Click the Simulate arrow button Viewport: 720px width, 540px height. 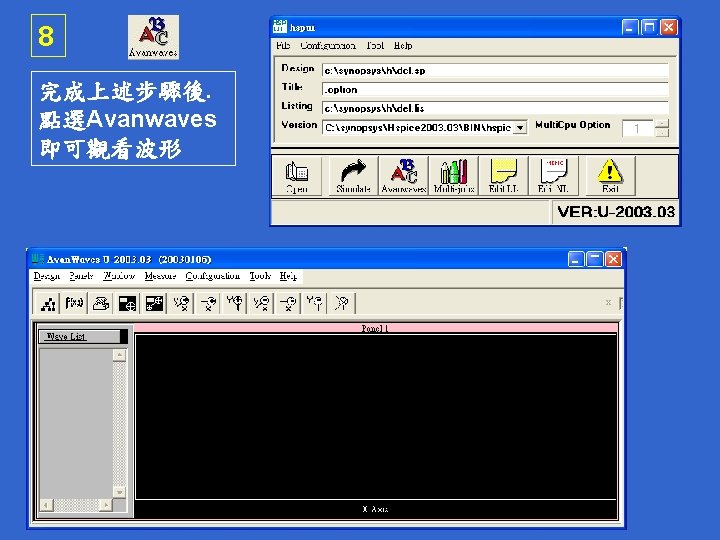click(x=353, y=176)
